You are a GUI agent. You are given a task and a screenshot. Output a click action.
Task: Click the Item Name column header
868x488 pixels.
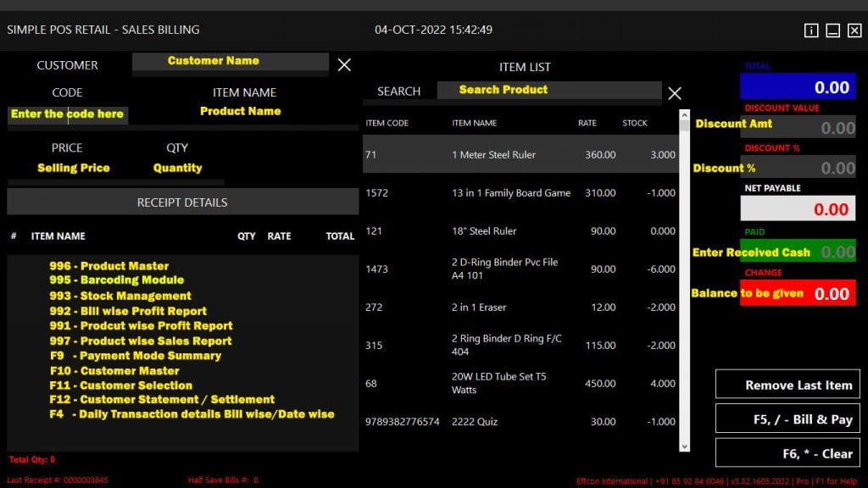point(475,124)
